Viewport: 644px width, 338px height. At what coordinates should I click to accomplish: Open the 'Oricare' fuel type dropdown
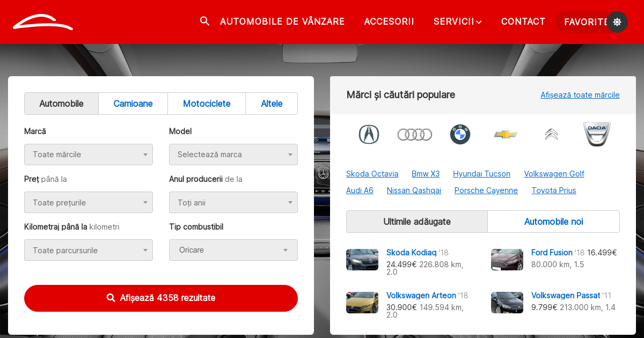[x=233, y=250]
